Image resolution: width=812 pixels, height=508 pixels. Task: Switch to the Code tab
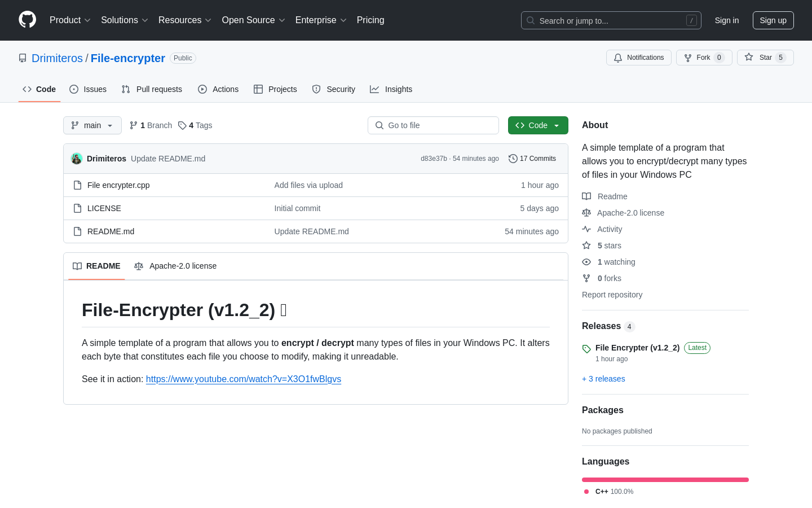pyautogui.click(x=39, y=89)
